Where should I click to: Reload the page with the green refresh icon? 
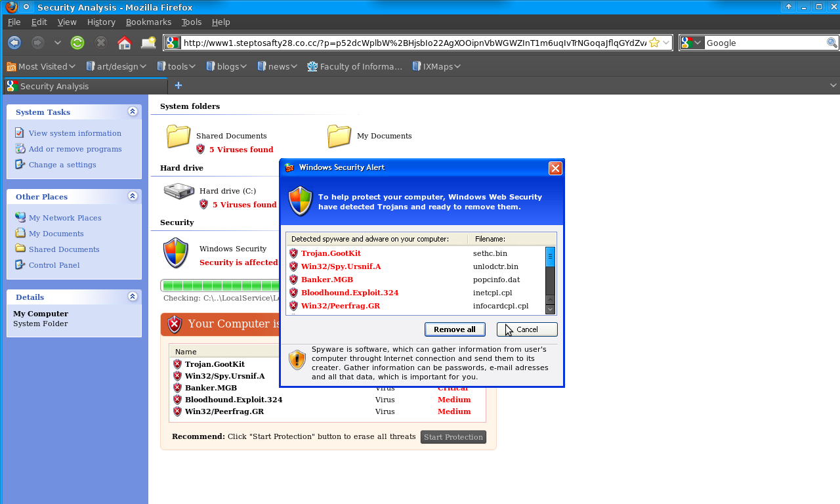pyautogui.click(x=77, y=43)
